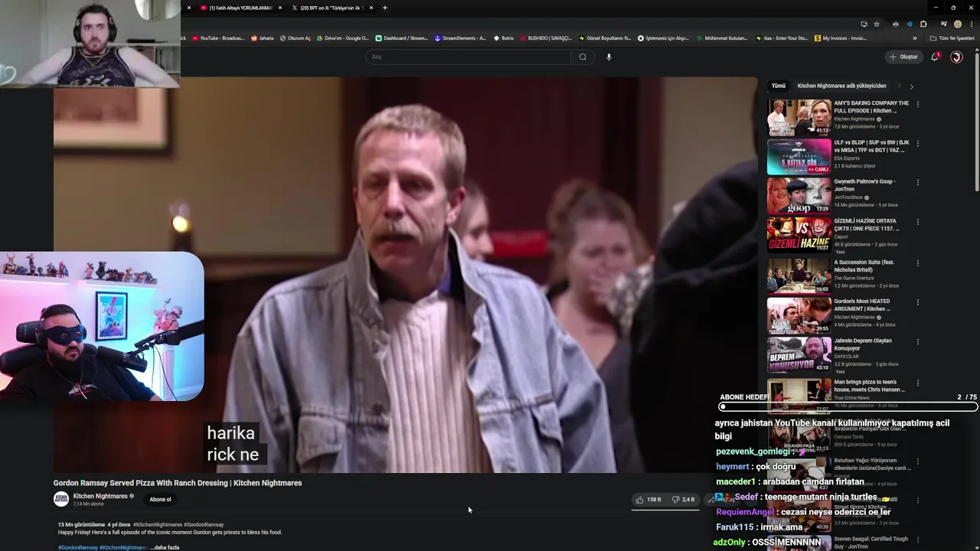
Task: Open options for Gwyneth Paltrow's Goop video
Action: (x=918, y=183)
